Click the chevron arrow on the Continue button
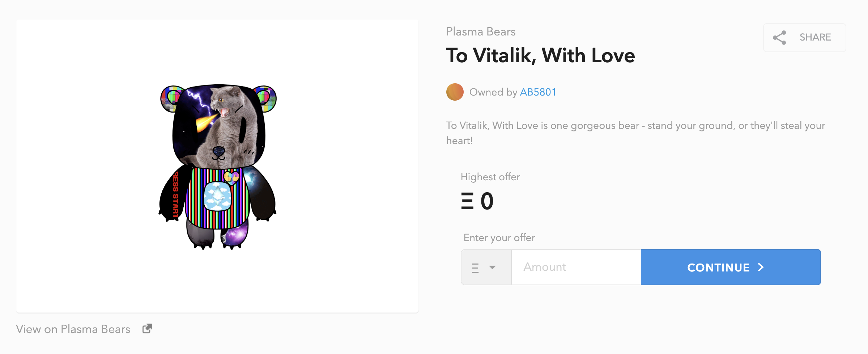Viewport: 868px width, 354px height. (x=761, y=267)
